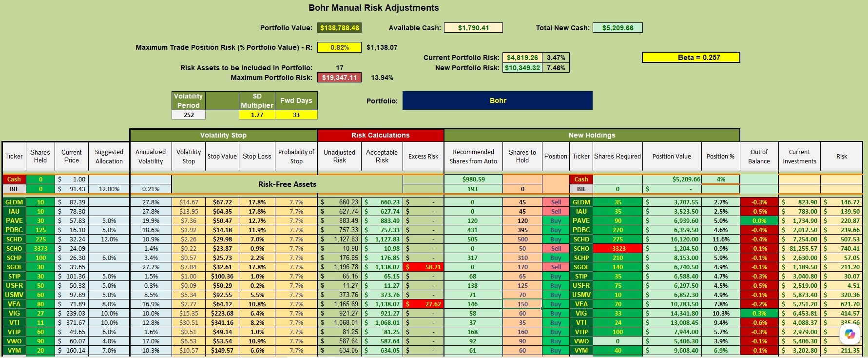The height and width of the screenshot is (358, 868).
Task: Click Current Portfolio Risk value $4,819.26
Action: tap(522, 58)
